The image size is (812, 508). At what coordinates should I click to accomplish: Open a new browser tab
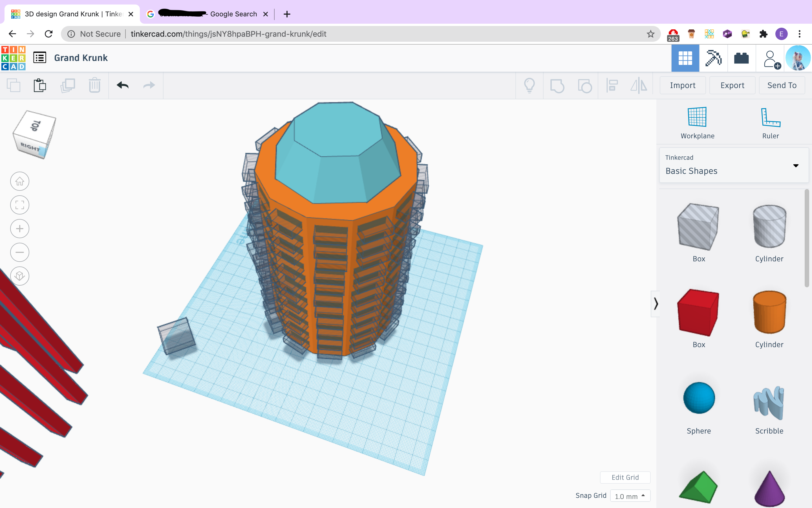(287, 14)
